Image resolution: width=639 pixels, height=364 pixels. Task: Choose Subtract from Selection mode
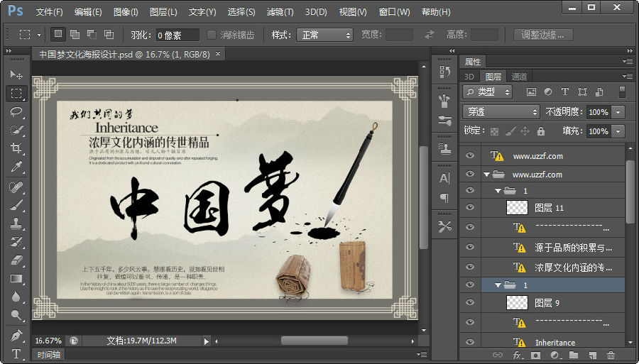pos(92,34)
